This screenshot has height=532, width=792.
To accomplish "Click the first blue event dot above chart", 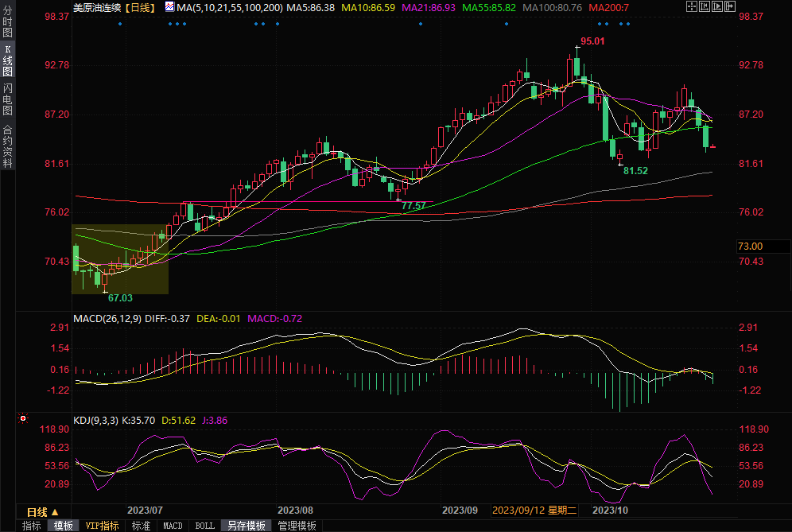I will (120, 23).
